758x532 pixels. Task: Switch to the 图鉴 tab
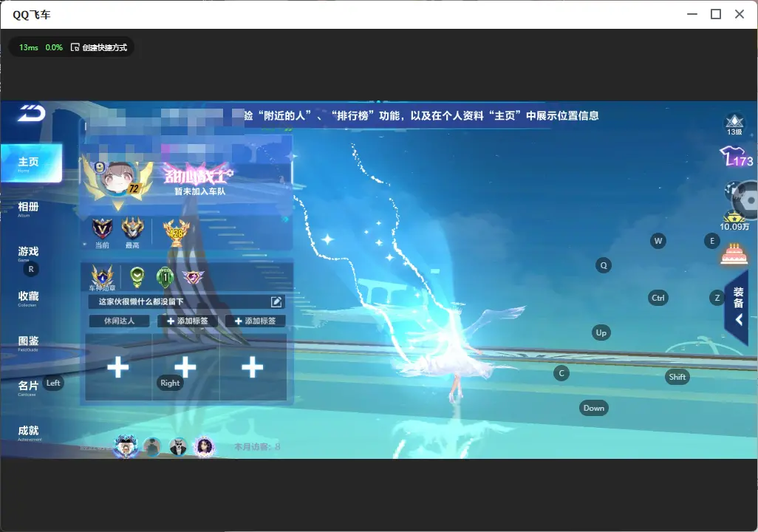(x=28, y=343)
